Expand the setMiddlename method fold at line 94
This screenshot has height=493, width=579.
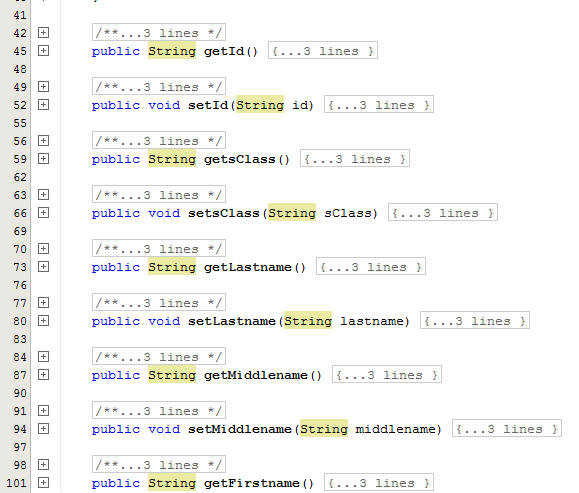pyautogui.click(x=43, y=429)
